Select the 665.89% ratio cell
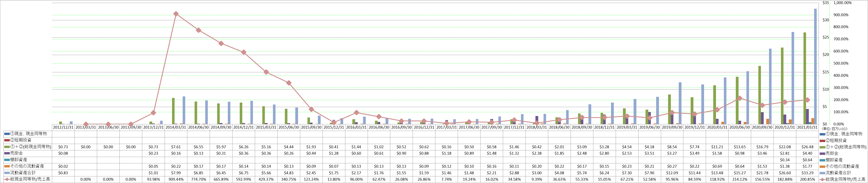 [221, 179]
